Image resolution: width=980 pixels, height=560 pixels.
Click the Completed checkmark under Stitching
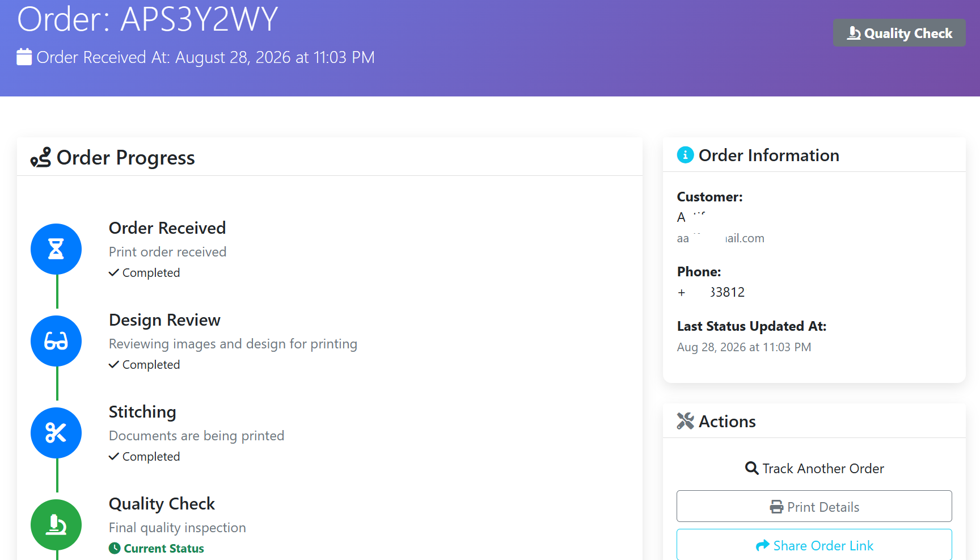point(145,456)
